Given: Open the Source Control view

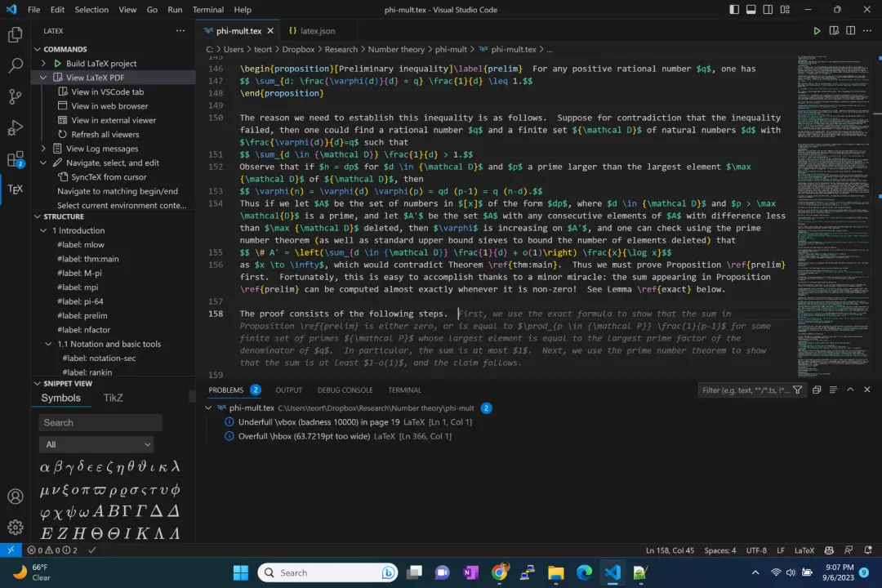Looking at the screenshot, I should [15, 96].
